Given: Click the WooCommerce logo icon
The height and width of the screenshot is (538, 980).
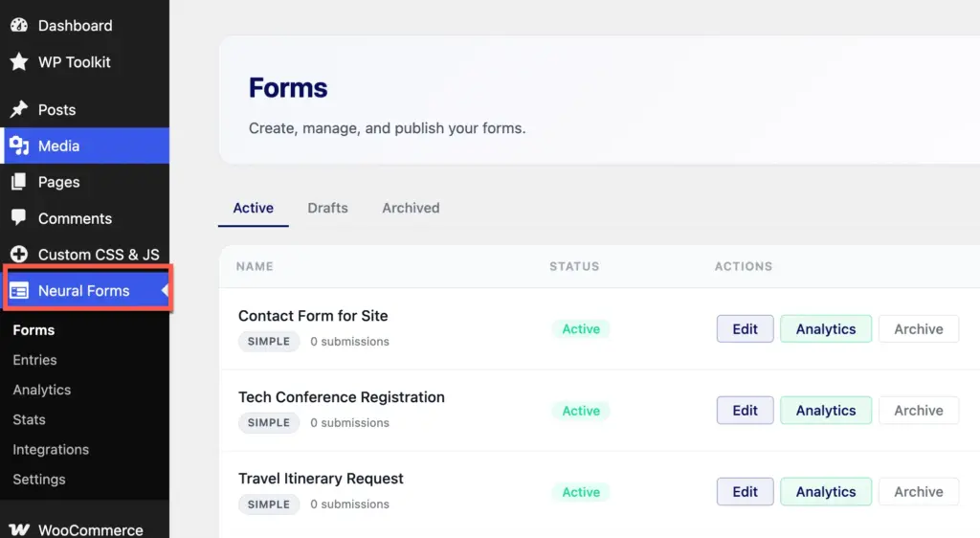Looking at the screenshot, I should 19,529.
